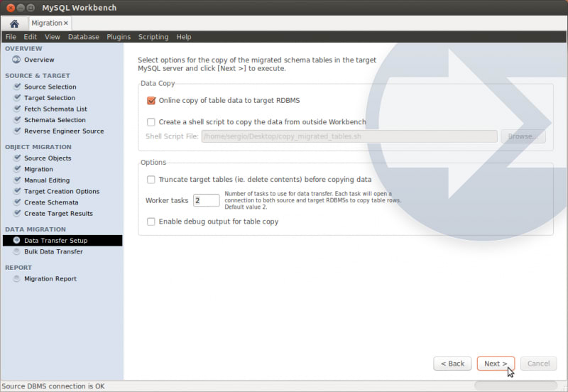
Task: Enable Truncate target tables checkbox
Action: (x=151, y=180)
